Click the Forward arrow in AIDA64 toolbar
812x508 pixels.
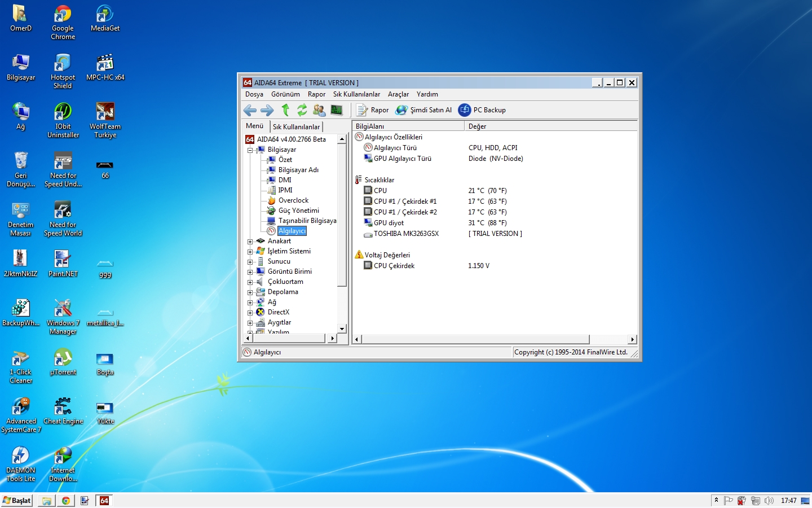[x=267, y=110]
